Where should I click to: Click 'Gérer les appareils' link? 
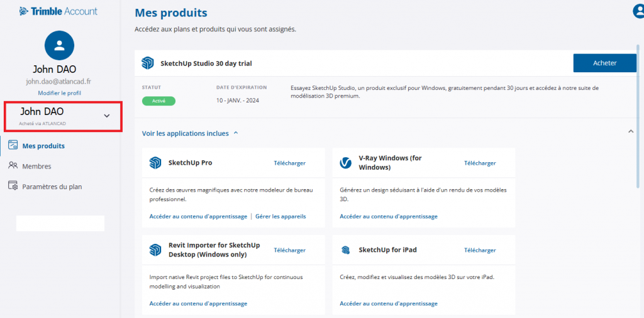[280, 216]
